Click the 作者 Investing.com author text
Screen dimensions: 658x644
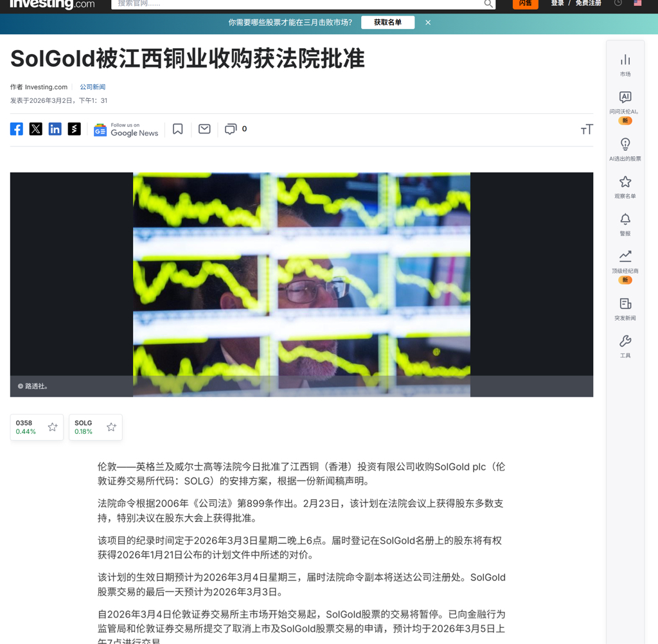click(39, 87)
